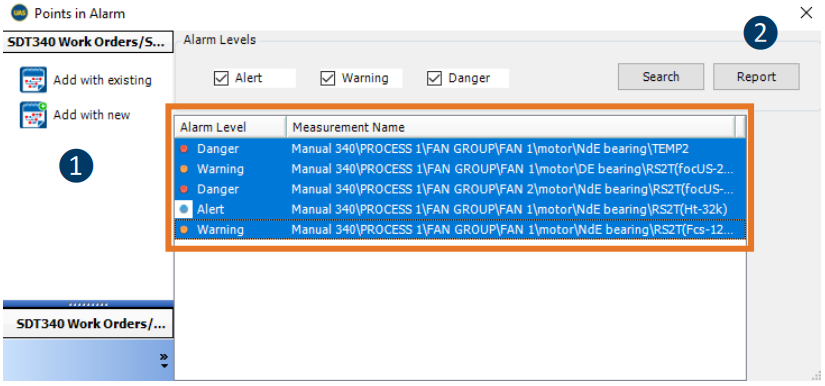The image size is (825, 386).
Task: Select row ending in TEMP2
Action: click(460, 149)
